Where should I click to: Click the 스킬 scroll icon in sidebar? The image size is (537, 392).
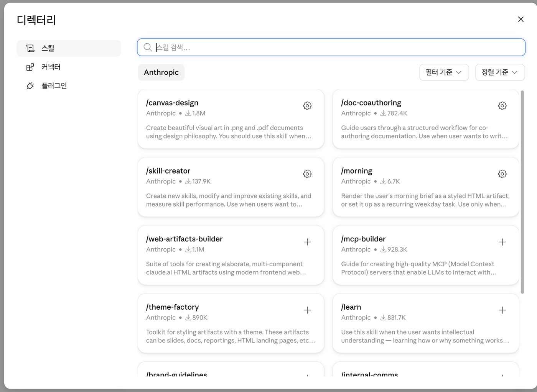(x=30, y=48)
